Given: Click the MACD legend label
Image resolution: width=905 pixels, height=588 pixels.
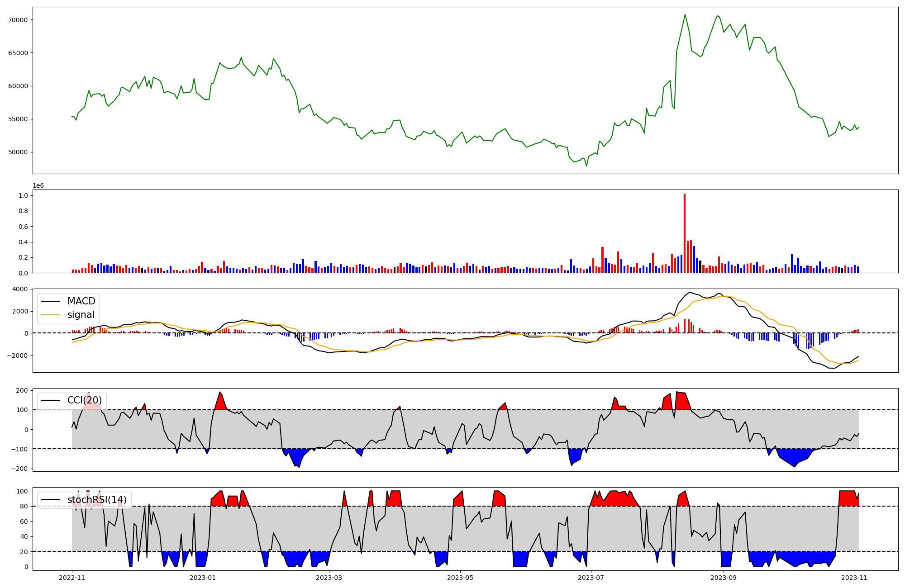Looking at the screenshot, I should click(x=81, y=301).
